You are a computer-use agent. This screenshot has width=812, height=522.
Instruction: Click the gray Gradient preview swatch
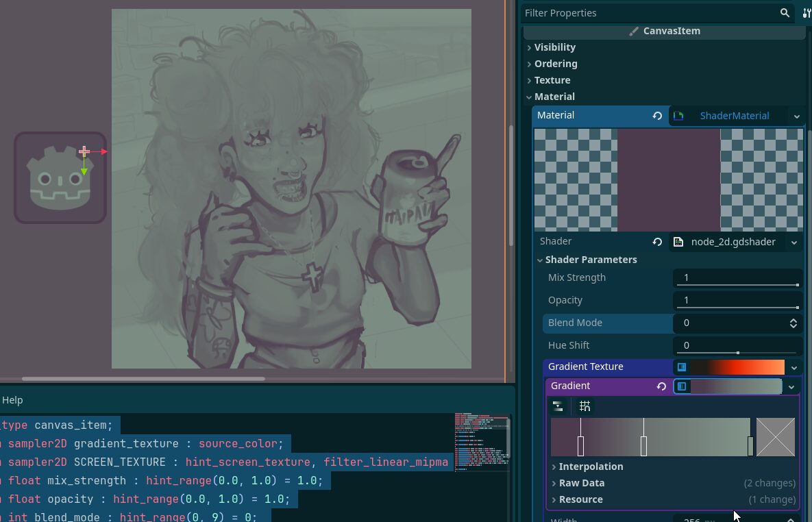point(736,386)
